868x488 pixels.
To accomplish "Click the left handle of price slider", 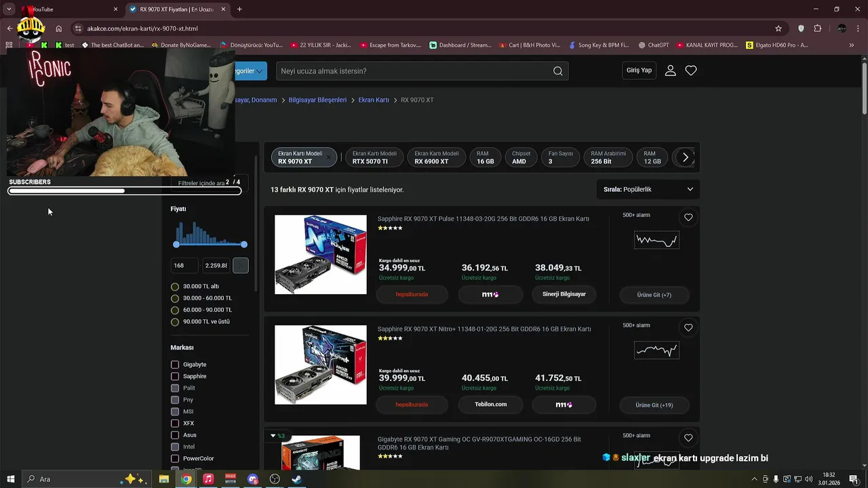I will [176, 244].
